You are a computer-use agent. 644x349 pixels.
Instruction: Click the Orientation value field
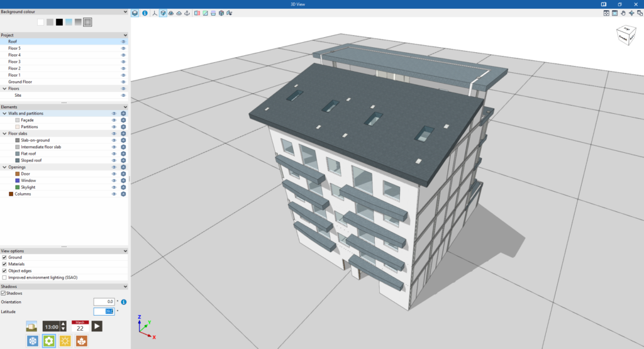point(104,302)
